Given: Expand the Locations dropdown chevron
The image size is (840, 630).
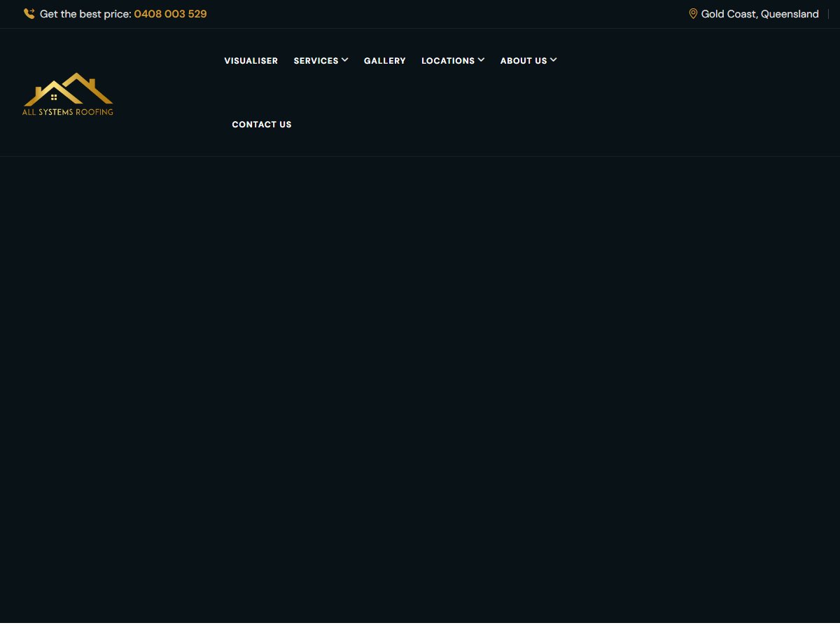Looking at the screenshot, I should 481,60.
